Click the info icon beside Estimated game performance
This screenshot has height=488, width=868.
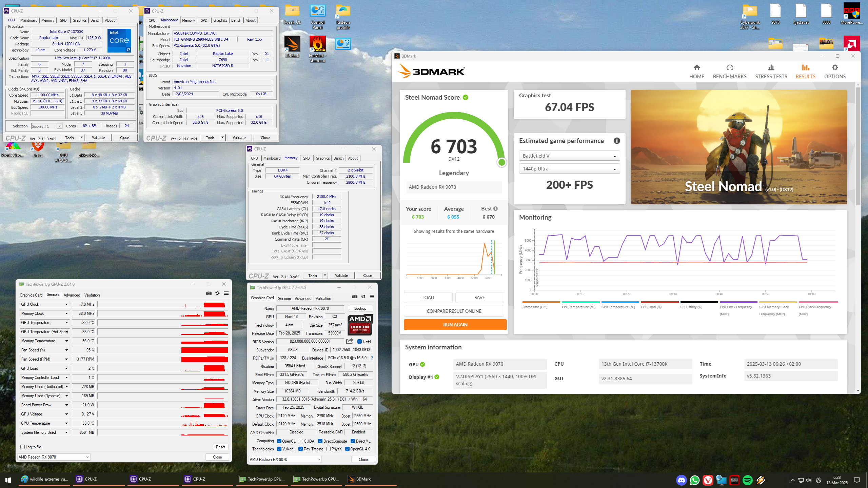[x=617, y=141]
